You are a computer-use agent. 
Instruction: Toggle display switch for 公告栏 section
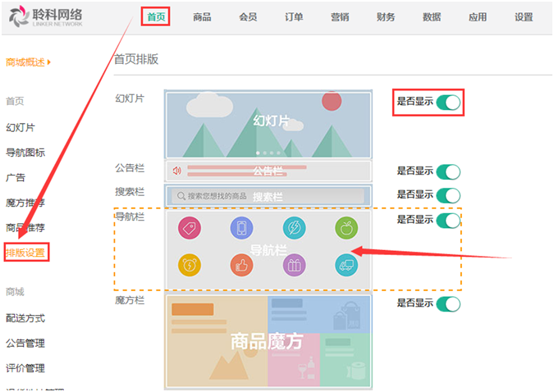click(x=447, y=171)
